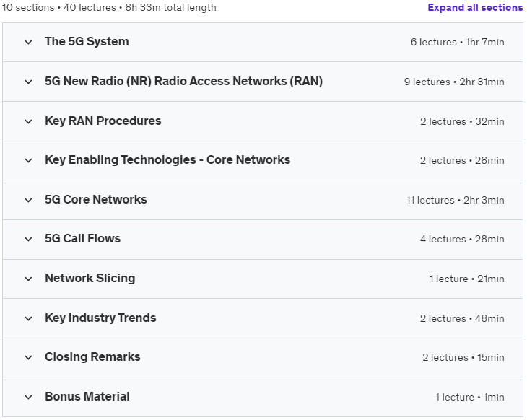Screen dimensions: 527x420
Task: Click the '2 lectures • 32min' text
Action: (462, 122)
